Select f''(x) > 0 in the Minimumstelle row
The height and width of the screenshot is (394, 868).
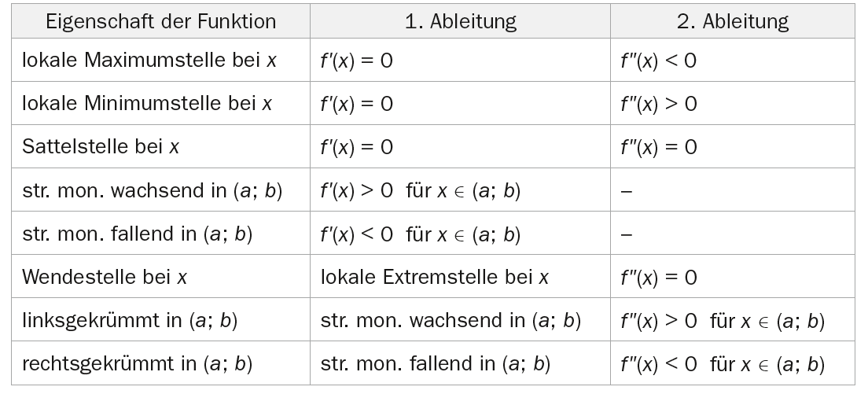657,104
